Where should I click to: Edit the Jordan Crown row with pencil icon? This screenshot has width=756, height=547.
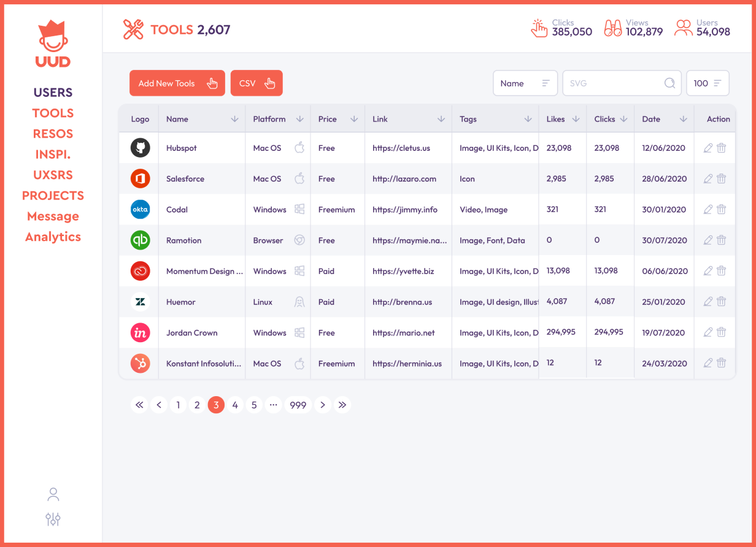[708, 332]
